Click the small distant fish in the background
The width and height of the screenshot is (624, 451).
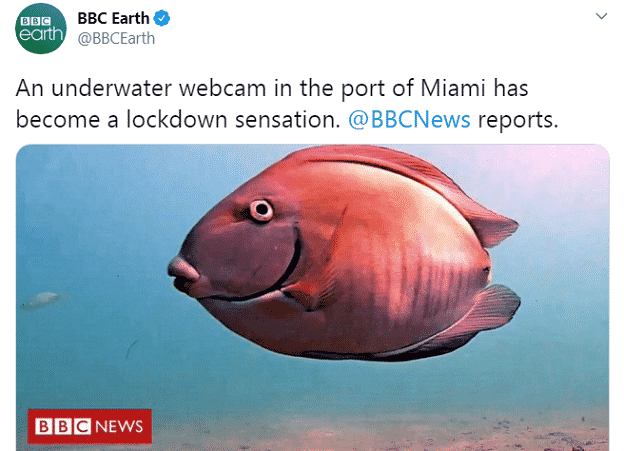[x=43, y=300]
